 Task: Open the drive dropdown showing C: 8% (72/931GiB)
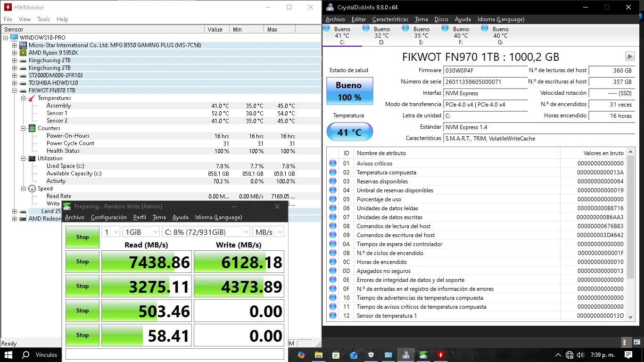(x=206, y=232)
